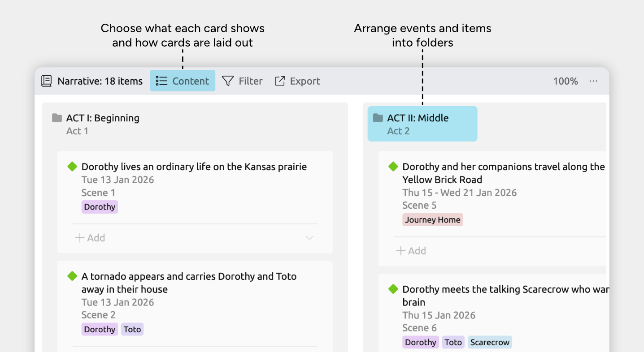
Task: Open 'A tornado appears' event title
Action: tap(189, 283)
